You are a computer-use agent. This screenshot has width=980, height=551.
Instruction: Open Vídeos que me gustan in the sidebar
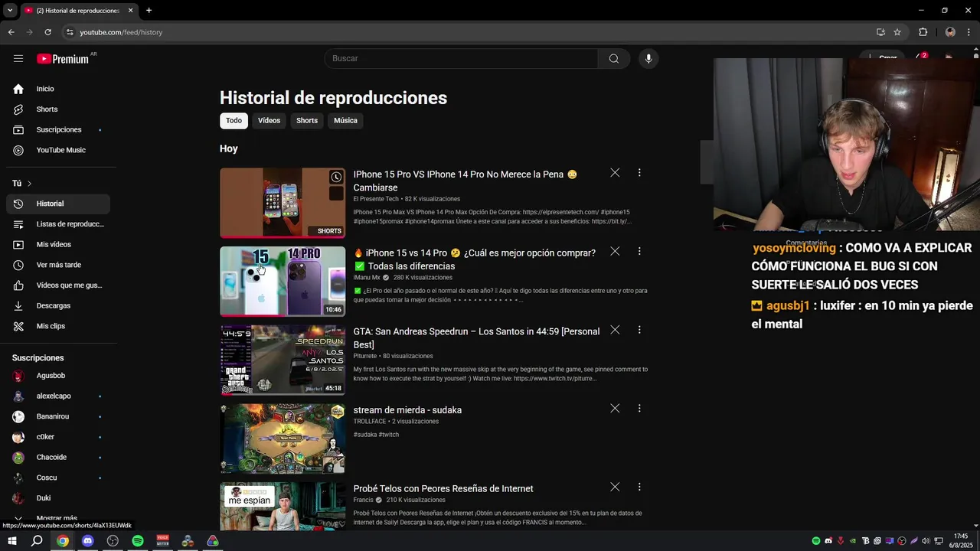[58, 285]
